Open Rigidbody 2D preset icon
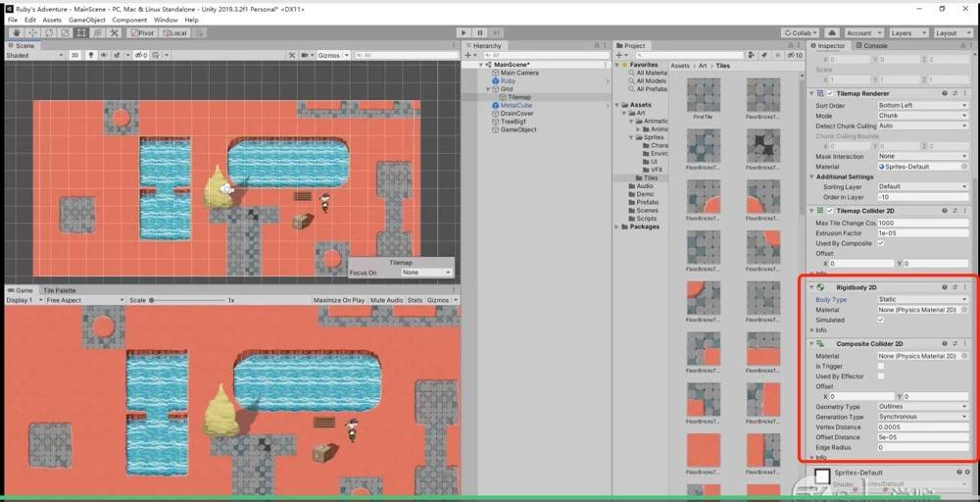The width and height of the screenshot is (980, 502). (955, 287)
